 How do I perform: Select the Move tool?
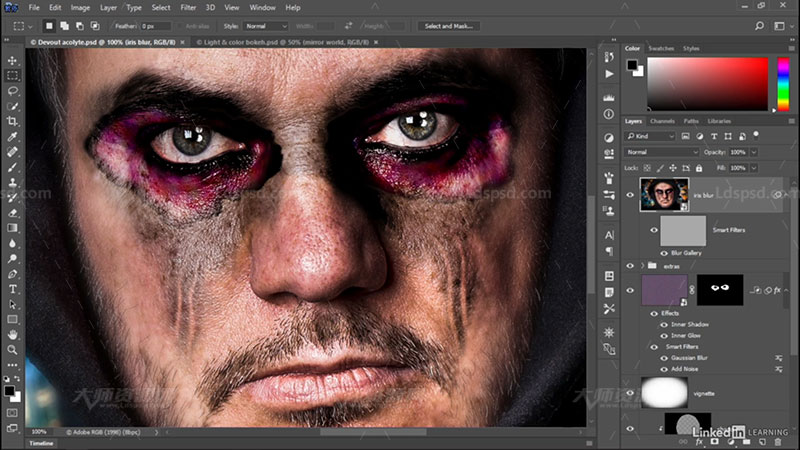[12, 60]
